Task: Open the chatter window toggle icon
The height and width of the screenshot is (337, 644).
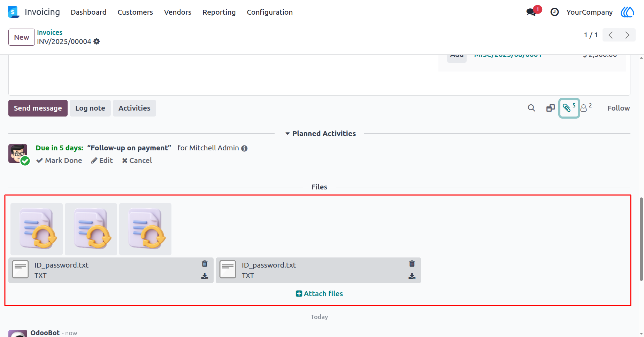Action: pyautogui.click(x=550, y=108)
